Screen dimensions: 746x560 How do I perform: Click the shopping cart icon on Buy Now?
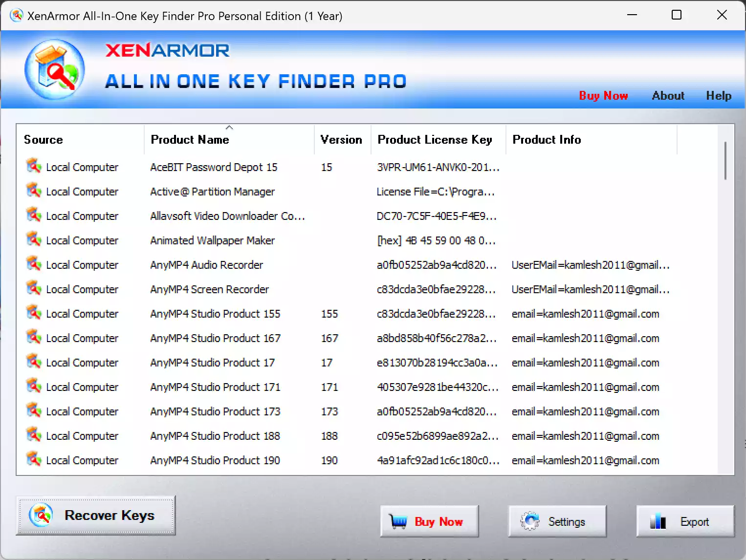point(398,521)
